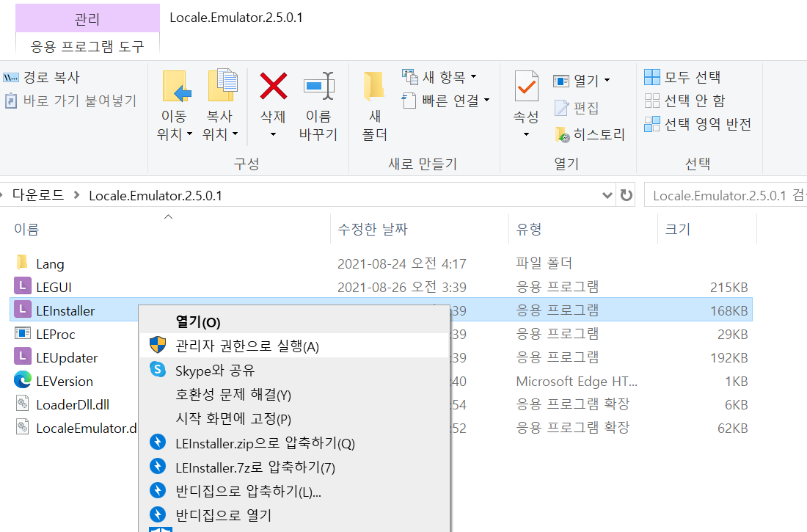Click the Paste shortcut (바로 가기 붙여넣기) icon
Viewport: 807px width, 532px height.
11,101
